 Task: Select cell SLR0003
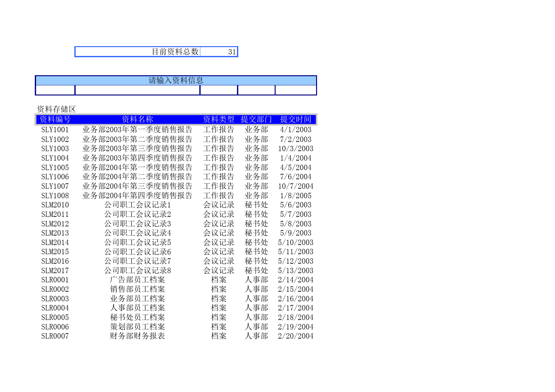click(x=55, y=299)
